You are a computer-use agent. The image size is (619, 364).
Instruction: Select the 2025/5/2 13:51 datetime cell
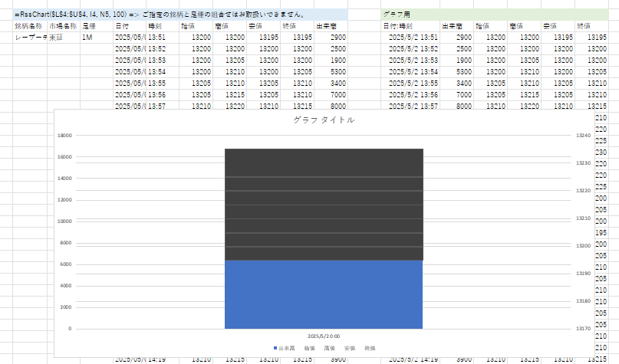click(410, 38)
